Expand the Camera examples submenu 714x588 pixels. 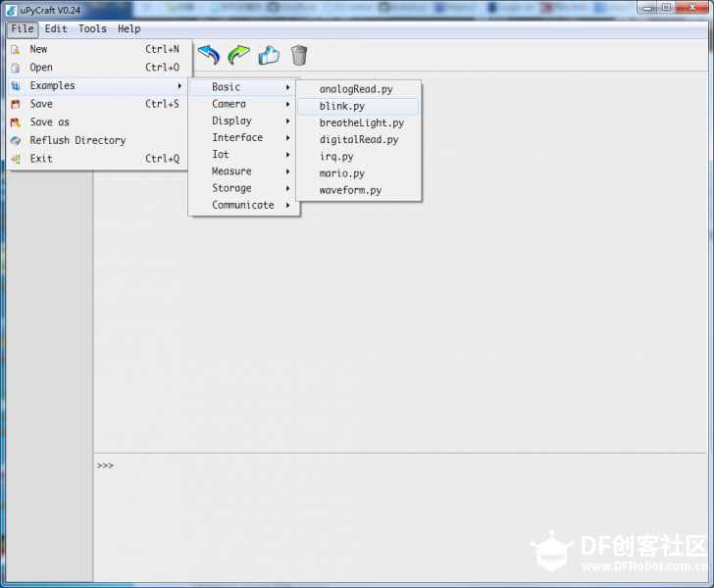tap(244, 104)
